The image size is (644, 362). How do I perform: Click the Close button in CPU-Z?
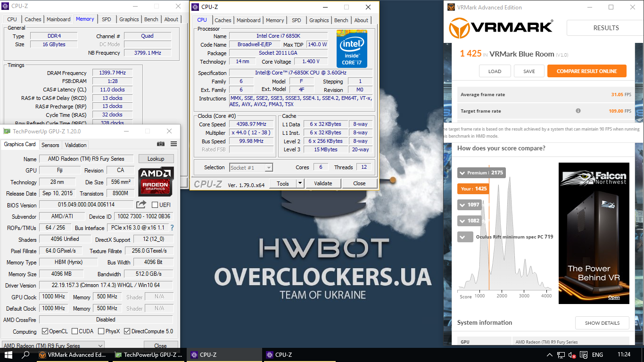(359, 183)
